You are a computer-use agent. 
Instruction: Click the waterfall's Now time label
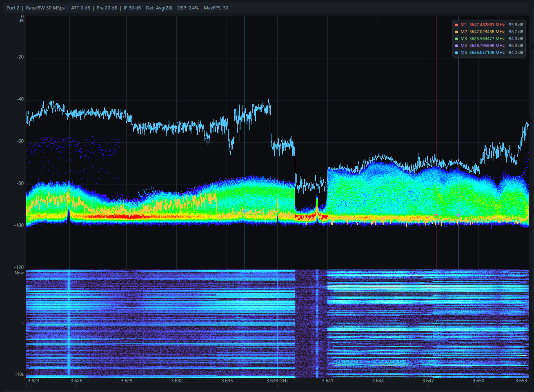click(x=19, y=273)
